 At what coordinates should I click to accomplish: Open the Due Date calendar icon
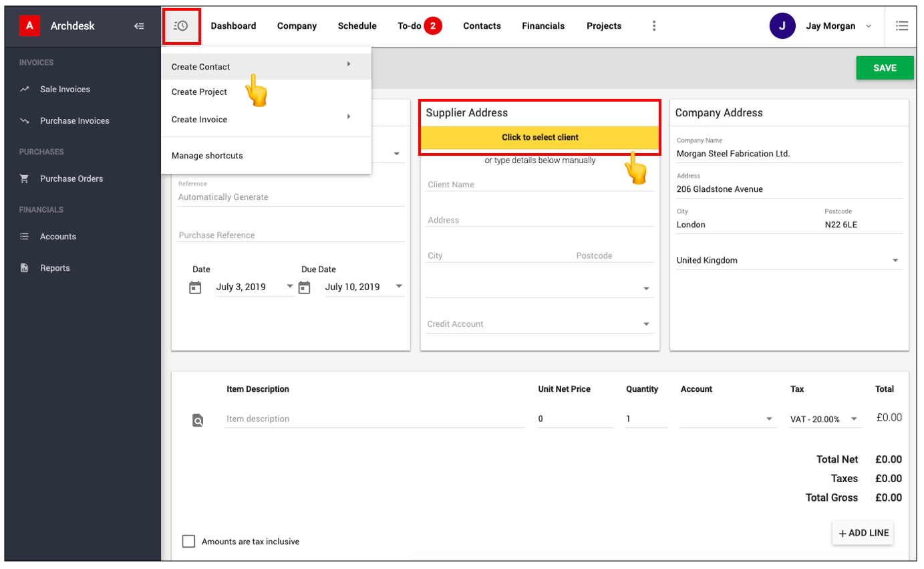(304, 288)
